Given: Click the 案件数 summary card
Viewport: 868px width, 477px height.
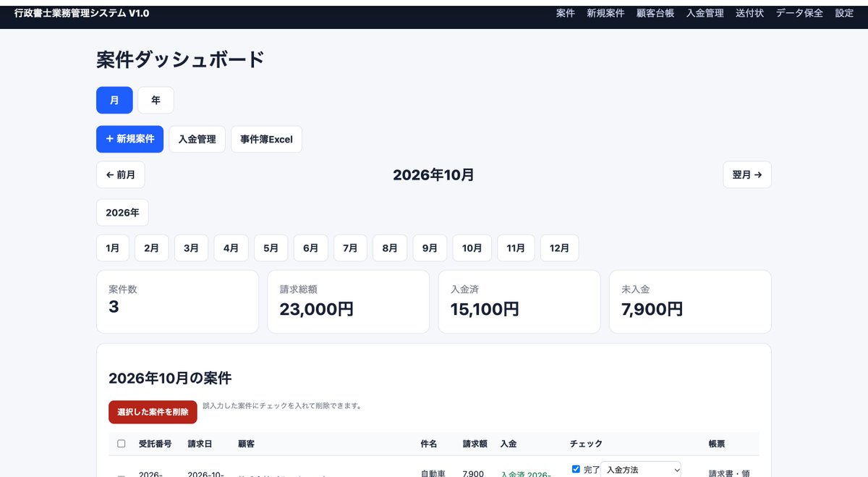Looking at the screenshot, I should click(177, 302).
